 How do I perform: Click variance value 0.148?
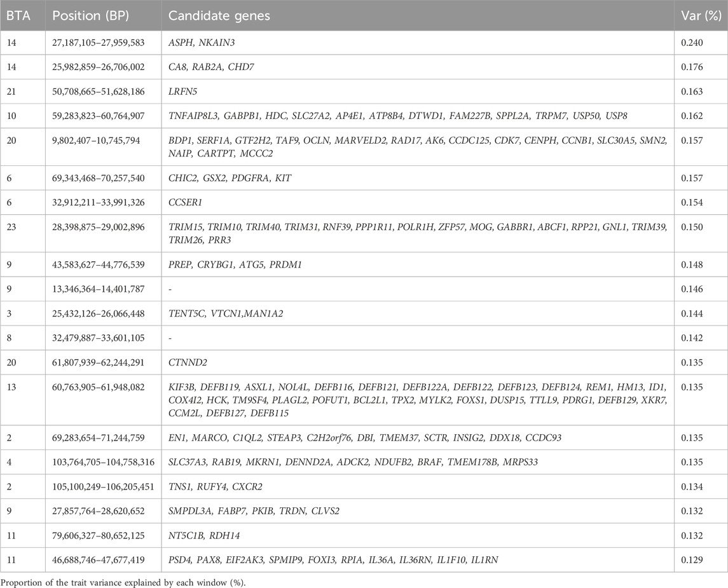[692, 264]
